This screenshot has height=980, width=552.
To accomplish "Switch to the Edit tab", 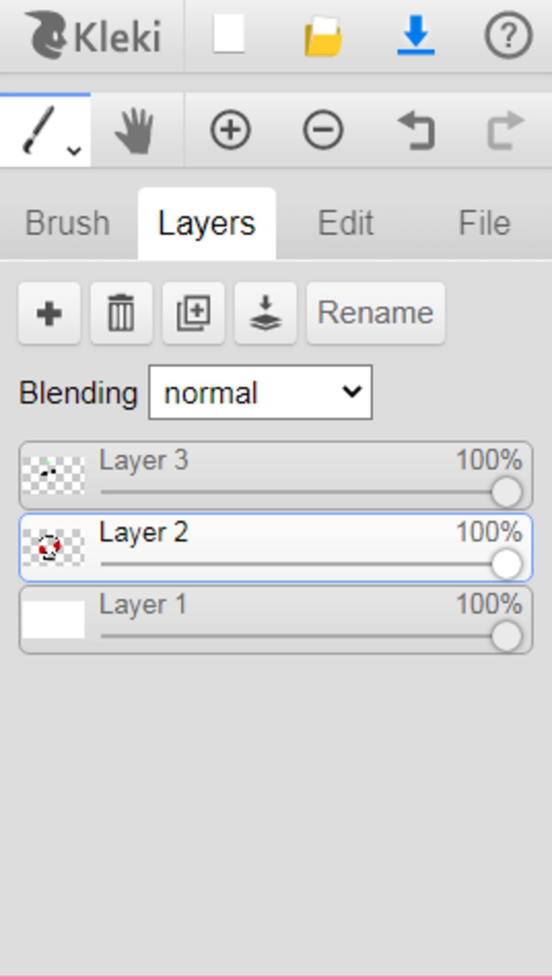I will click(x=346, y=223).
